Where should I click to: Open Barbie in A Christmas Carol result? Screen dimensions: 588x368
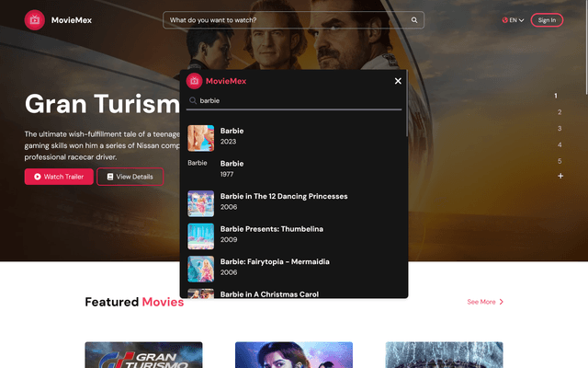[x=294, y=293]
